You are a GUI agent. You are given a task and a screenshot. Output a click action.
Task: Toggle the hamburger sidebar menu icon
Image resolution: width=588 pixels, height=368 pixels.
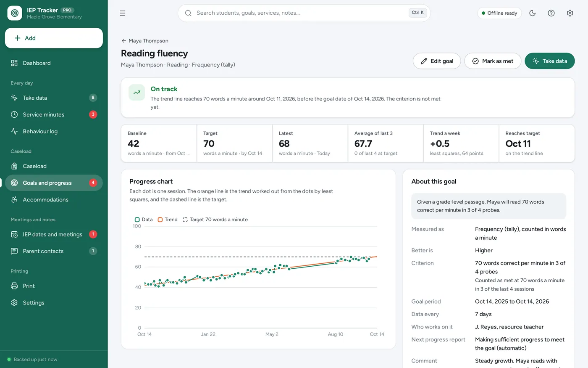click(123, 13)
